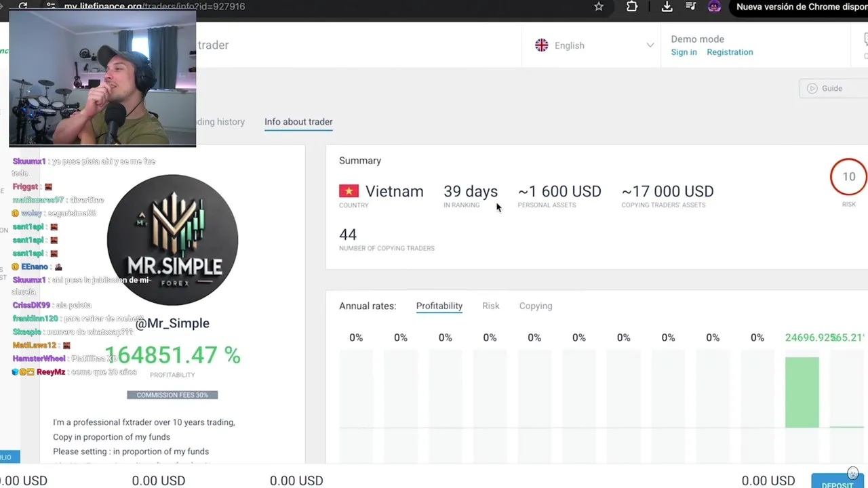Switch to the trading history tab
Viewport: 868px width, 488px height.
(220, 122)
